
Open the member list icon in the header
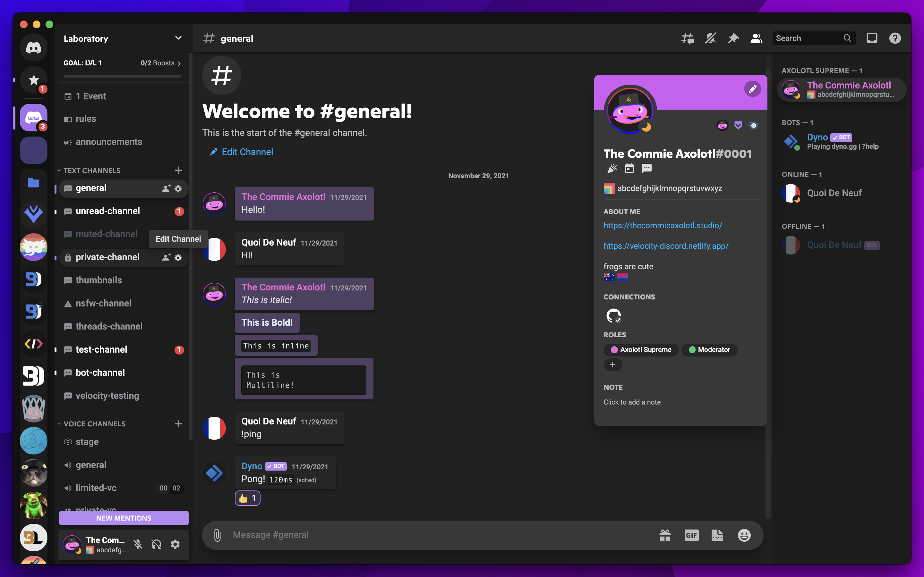tap(757, 38)
